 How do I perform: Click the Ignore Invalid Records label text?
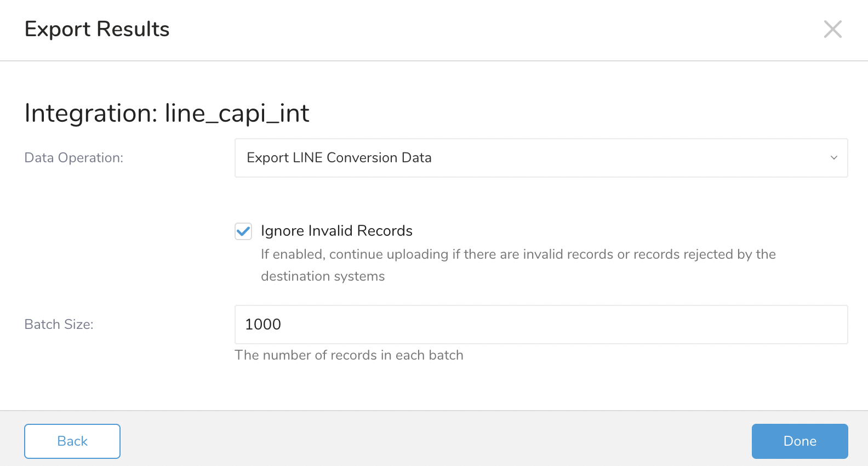coord(336,231)
